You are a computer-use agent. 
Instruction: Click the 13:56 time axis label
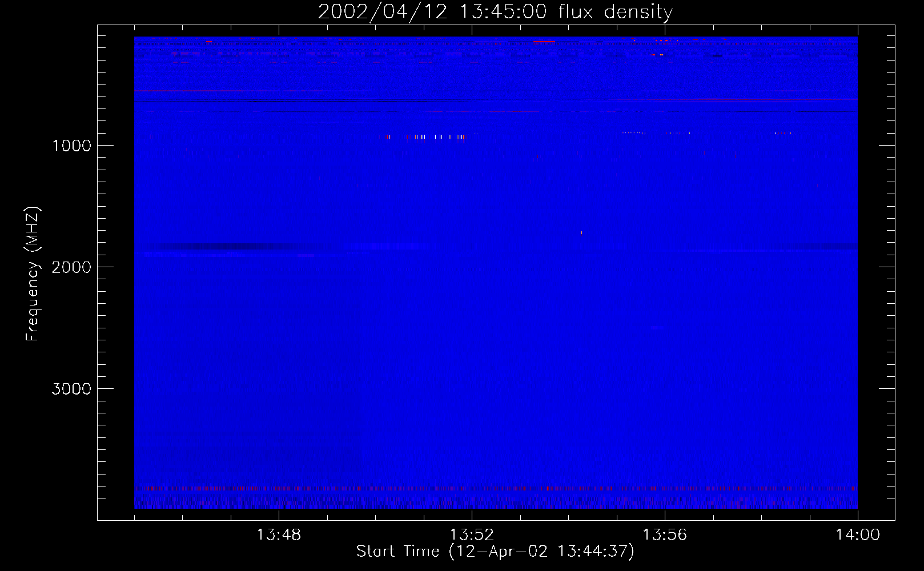(665, 535)
